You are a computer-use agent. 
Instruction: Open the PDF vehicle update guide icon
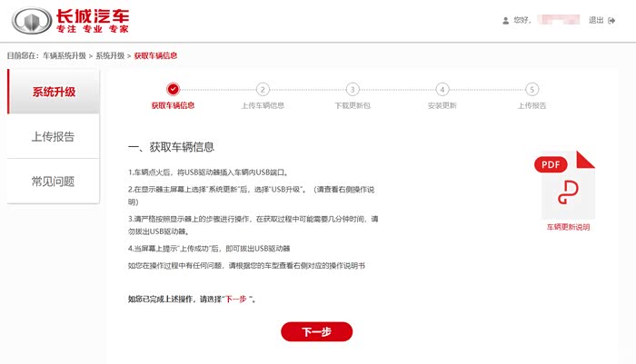click(565, 185)
